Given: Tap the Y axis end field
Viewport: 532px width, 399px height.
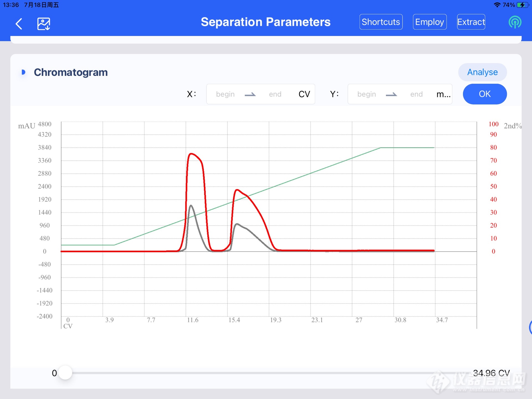Looking at the screenshot, I should [x=416, y=94].
